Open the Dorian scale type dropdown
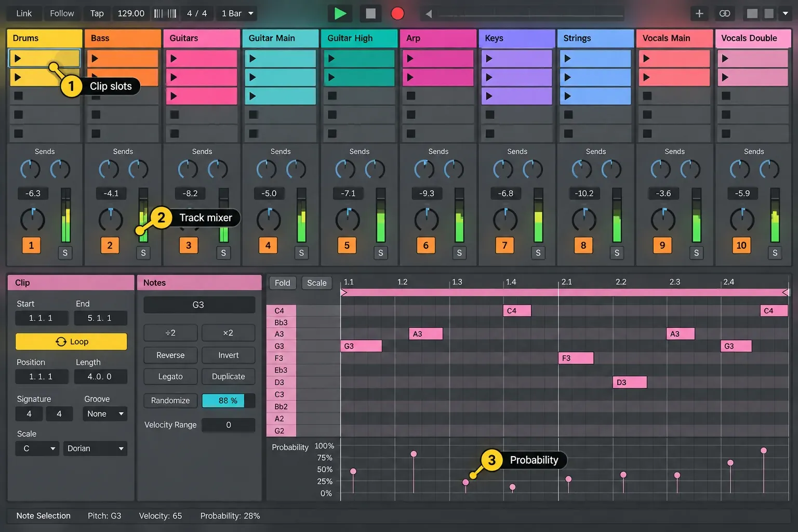Viewport: 798px width, 532px height. point(95,448)
